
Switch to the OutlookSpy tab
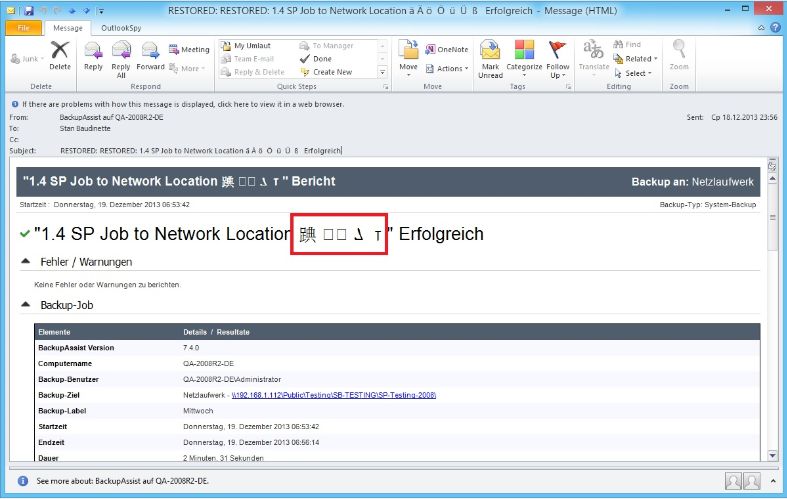coord(121,28)
